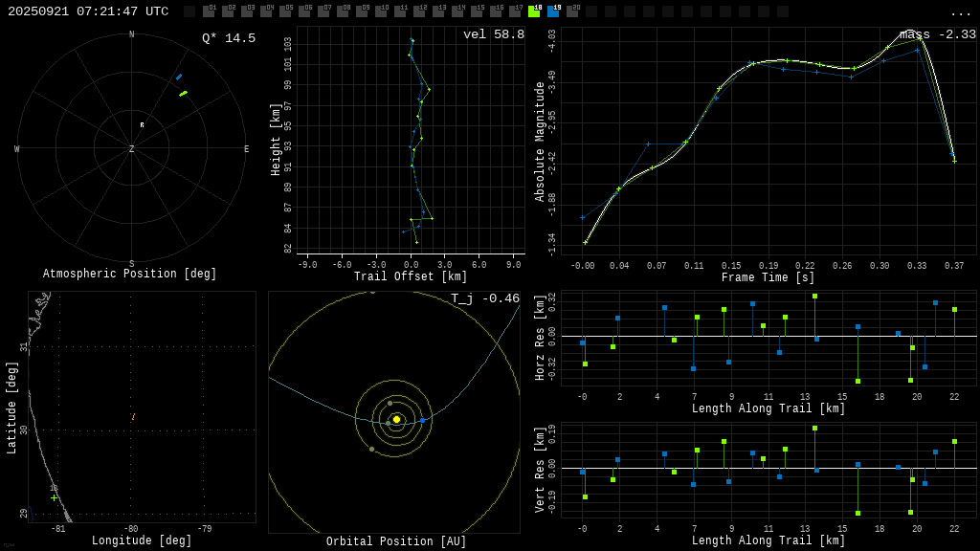
Task: Click the Q* 14.5 quality value
Action: click(x=229, y=38)
